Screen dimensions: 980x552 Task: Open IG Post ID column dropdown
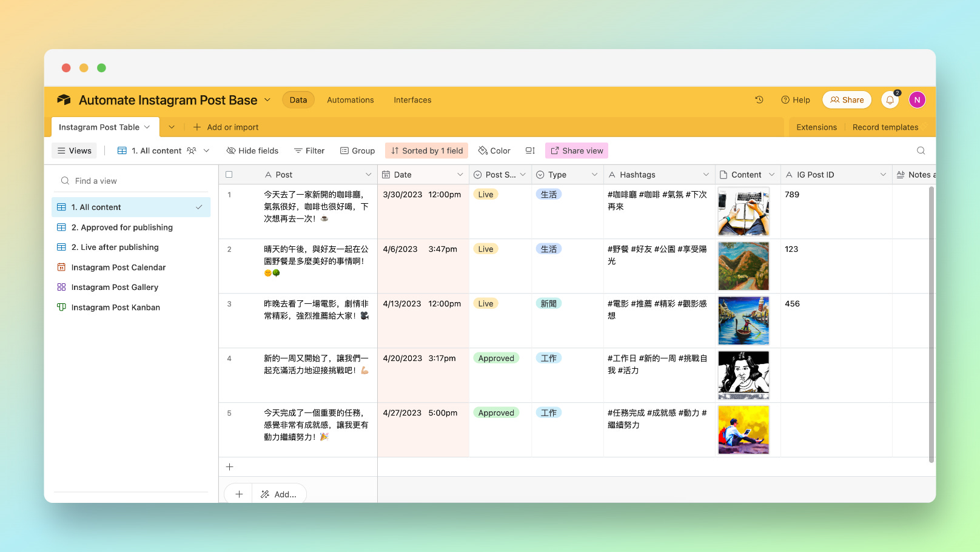[883, 174]
